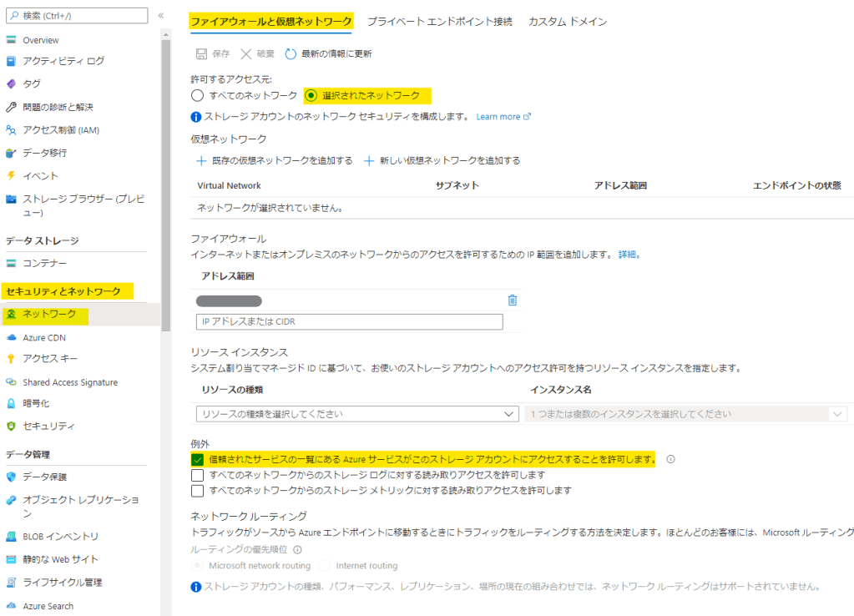
Task: Collapse the sidebar with double chevron
Action: (x=161, y=16)
